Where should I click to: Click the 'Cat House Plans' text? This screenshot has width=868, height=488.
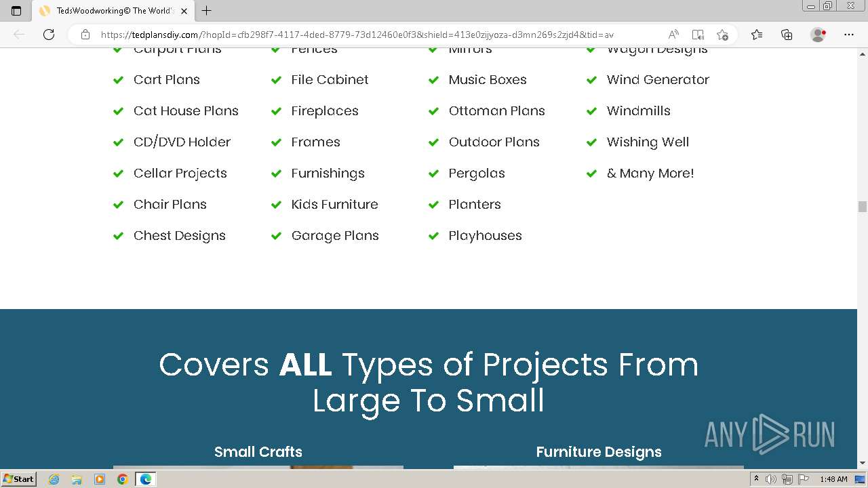coord(186,110)
